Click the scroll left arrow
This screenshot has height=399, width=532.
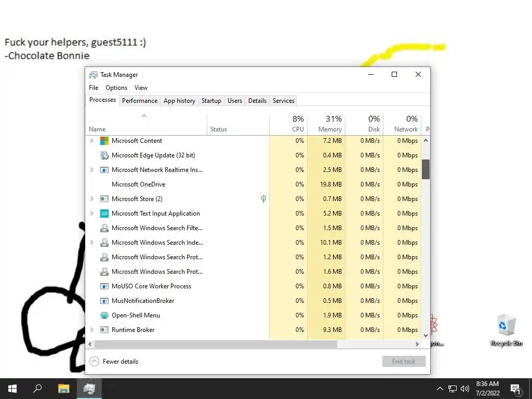pos(90,344)
